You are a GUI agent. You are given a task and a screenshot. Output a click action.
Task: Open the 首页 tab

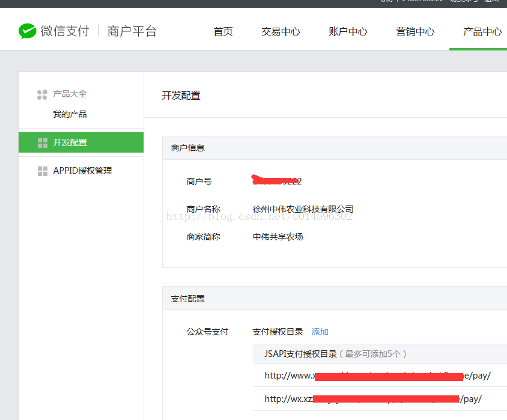[223, 31]
